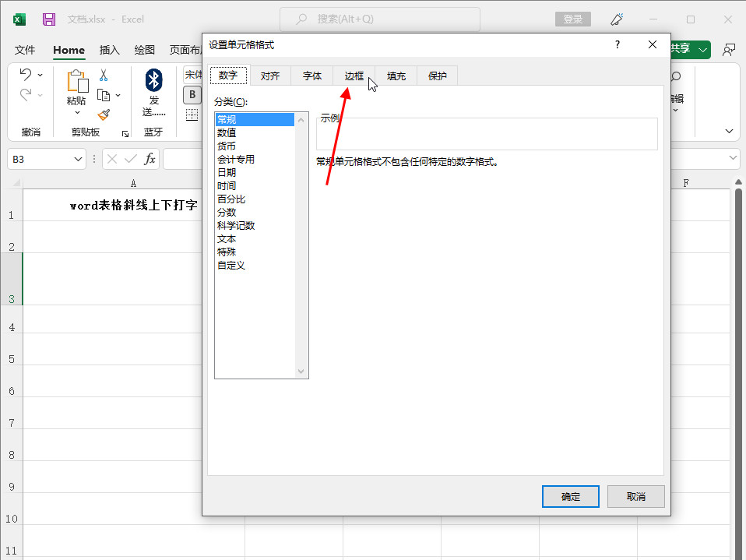Switch to the 保护 tab
This screenshot has width=746, height=560.
437,76
